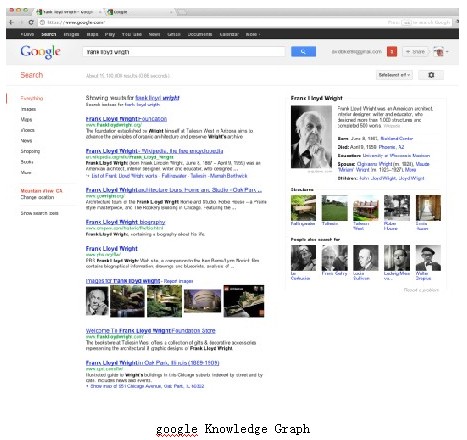Viewport: 467px width, 440px height.
Task: Click Phoenix, AZ link in knowledge panel
Action: pyautogui.click(x=391, y=147)
